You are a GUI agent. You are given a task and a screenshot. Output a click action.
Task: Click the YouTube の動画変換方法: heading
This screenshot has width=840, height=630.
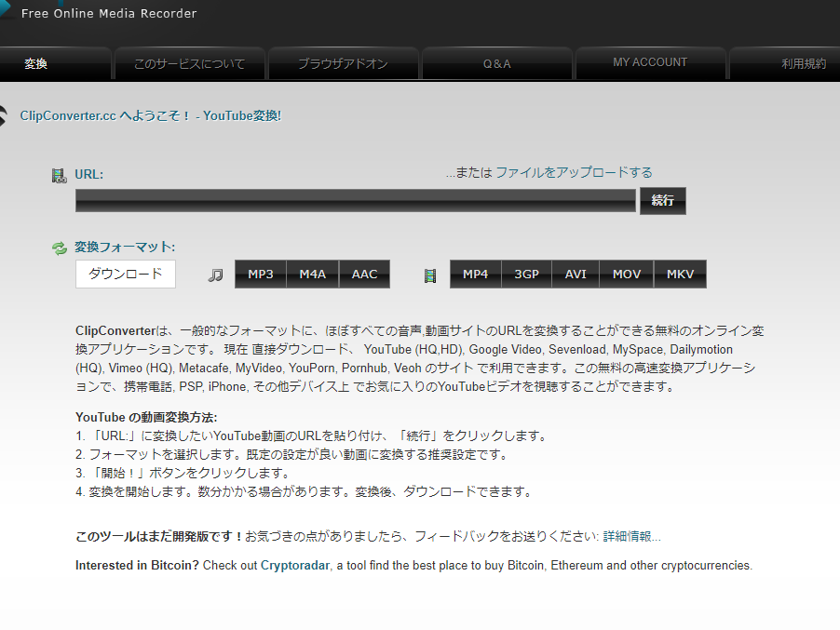146,418
